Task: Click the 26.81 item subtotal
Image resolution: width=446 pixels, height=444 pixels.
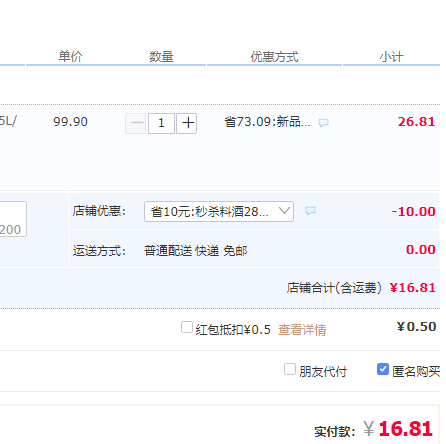Action: point(416,122)
